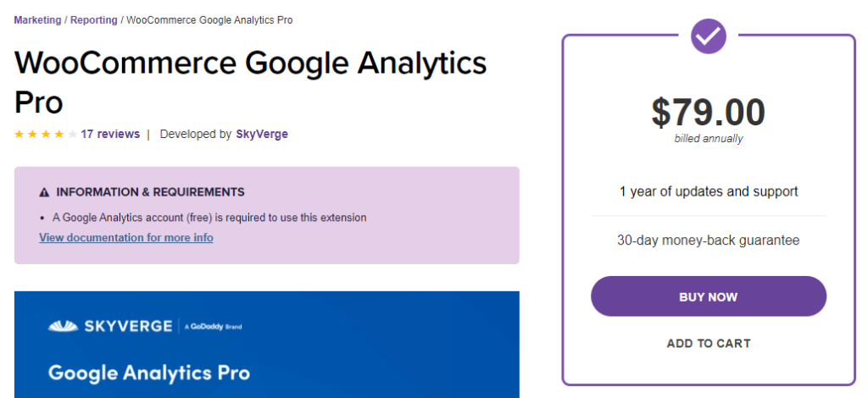Click the fifth grey rating star
The height and width of the screenshot is (398, 868).
73,135
